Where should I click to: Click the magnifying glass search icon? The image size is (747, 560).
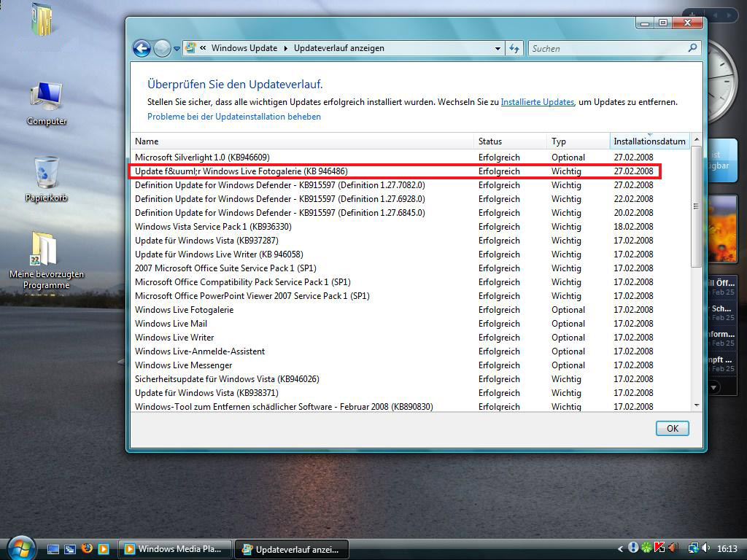pyautogui.click(x=693, y=47)
